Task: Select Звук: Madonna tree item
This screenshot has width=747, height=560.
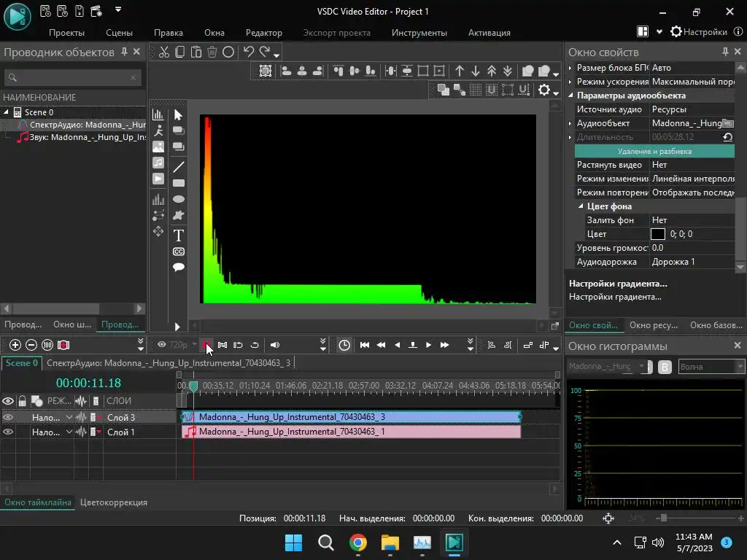Action: pyautogui.click(x=82, y=137)
